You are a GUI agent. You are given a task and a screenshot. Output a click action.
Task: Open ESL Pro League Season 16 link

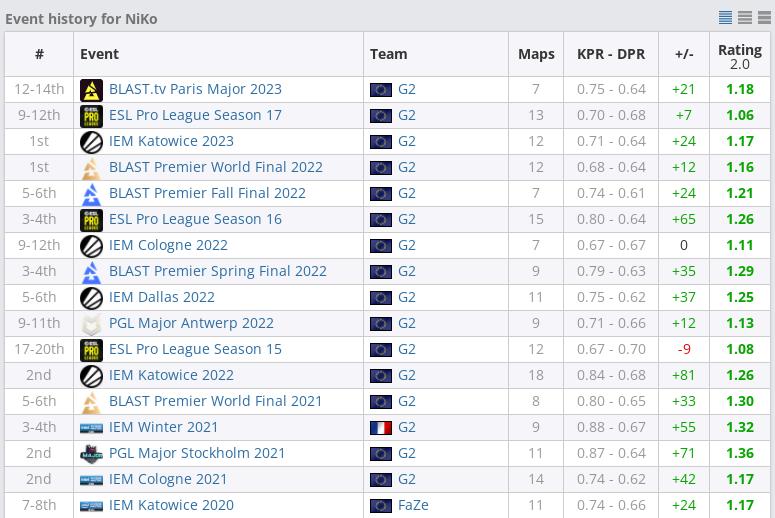[x=195, y=219]
